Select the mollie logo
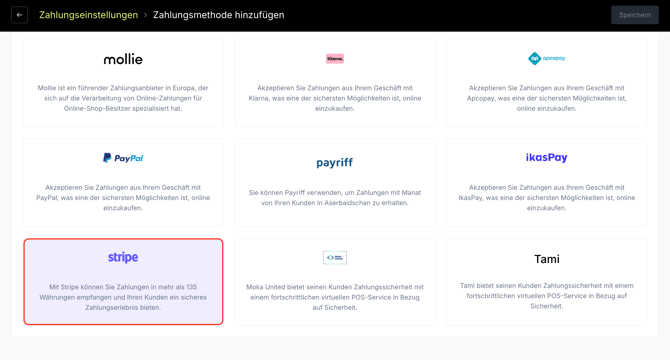 tap(123, 59)
